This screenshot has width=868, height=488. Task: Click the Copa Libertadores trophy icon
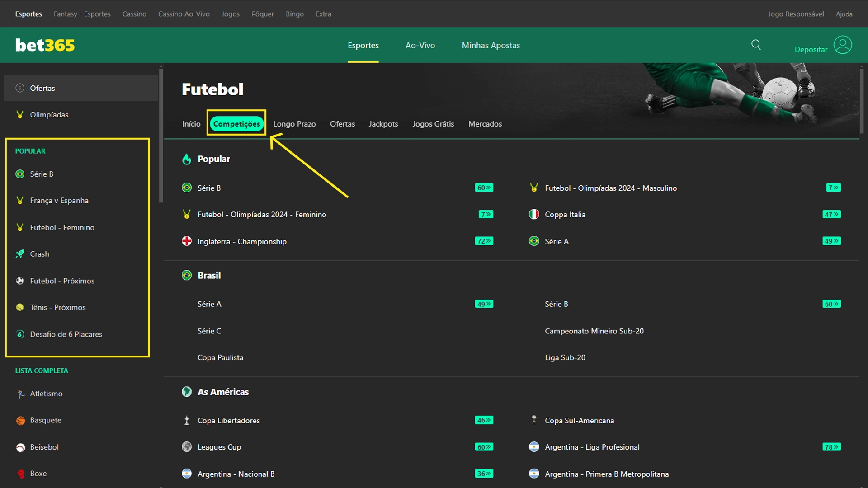click(x=187, y=421)
